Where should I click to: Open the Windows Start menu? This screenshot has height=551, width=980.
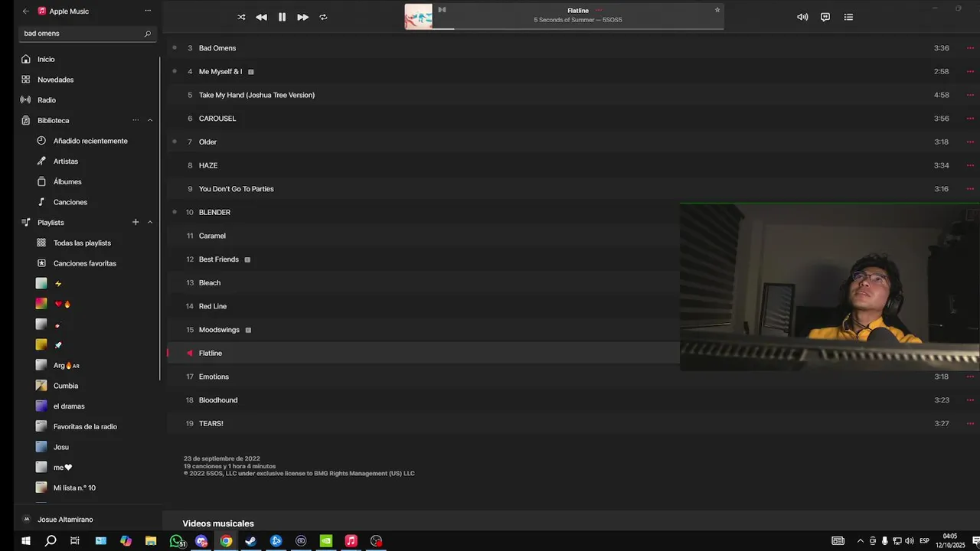click(25, 541)
